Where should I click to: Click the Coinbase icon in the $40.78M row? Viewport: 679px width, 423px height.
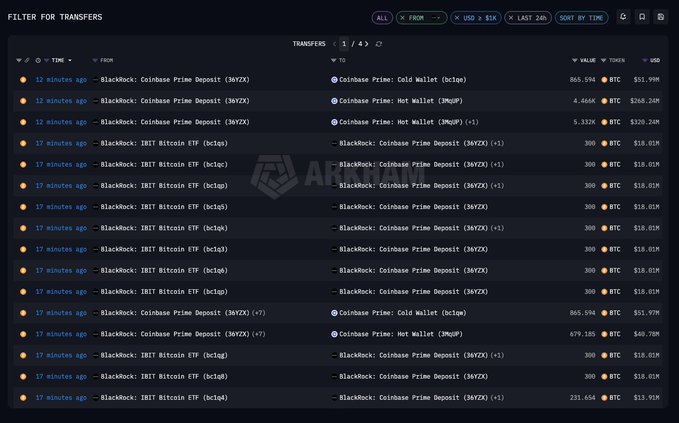point(334,334)
